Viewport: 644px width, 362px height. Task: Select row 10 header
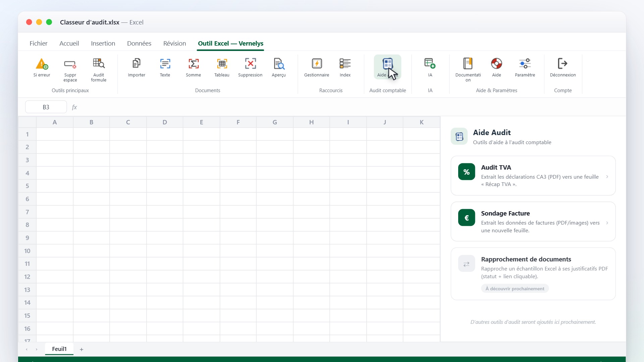point(27,251)
